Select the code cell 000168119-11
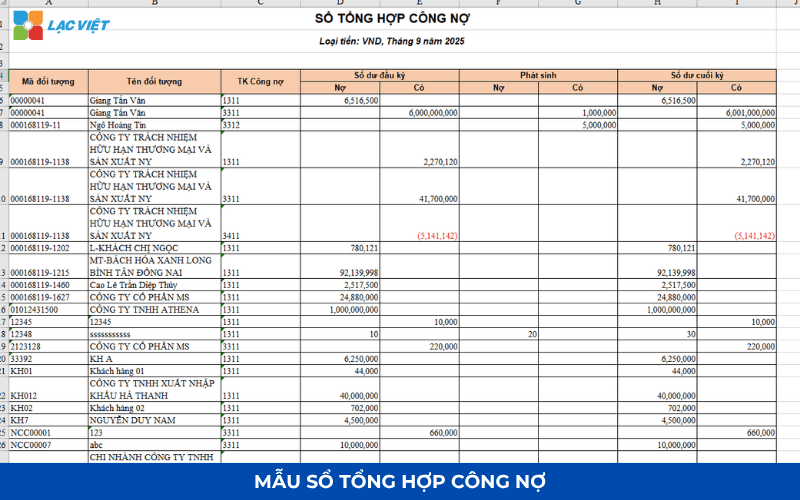 coord(48,125)
